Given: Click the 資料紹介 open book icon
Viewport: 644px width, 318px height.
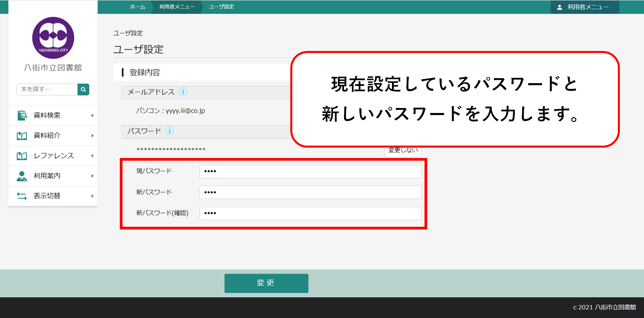Looking at the screenshot, I should 22,136.
